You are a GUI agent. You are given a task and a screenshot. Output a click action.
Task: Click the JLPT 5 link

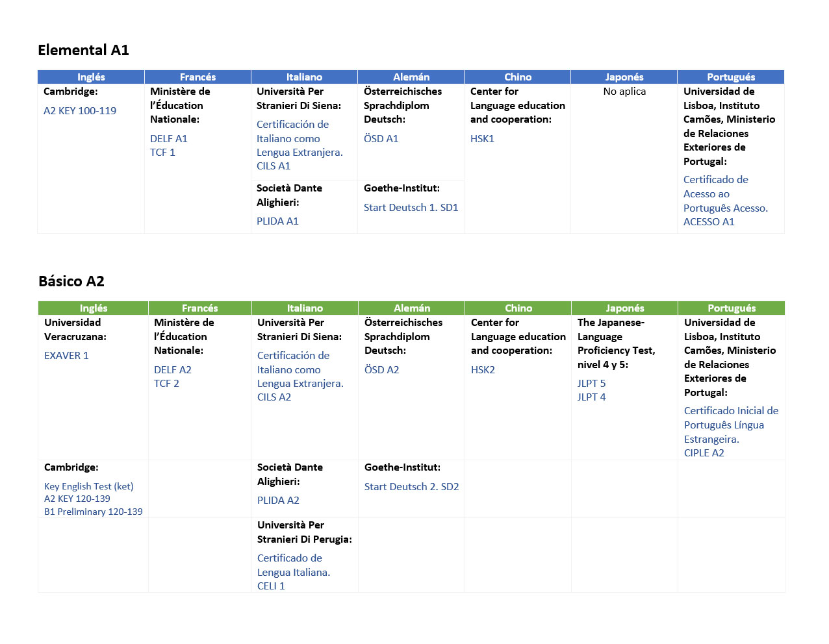591,384
